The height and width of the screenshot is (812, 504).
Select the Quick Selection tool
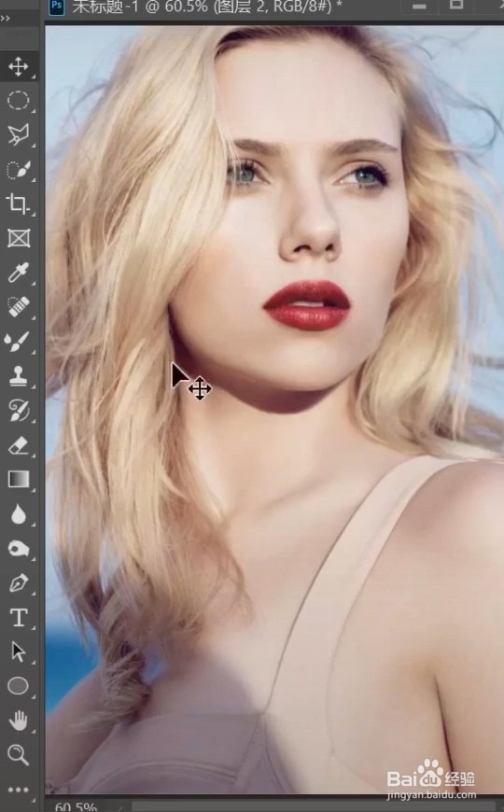point(18,169)
